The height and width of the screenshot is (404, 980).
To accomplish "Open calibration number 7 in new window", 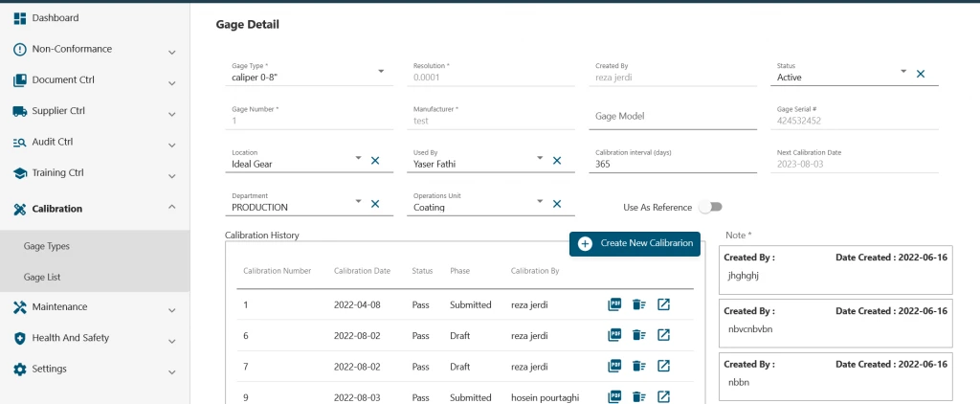I will tap(664, 366).
